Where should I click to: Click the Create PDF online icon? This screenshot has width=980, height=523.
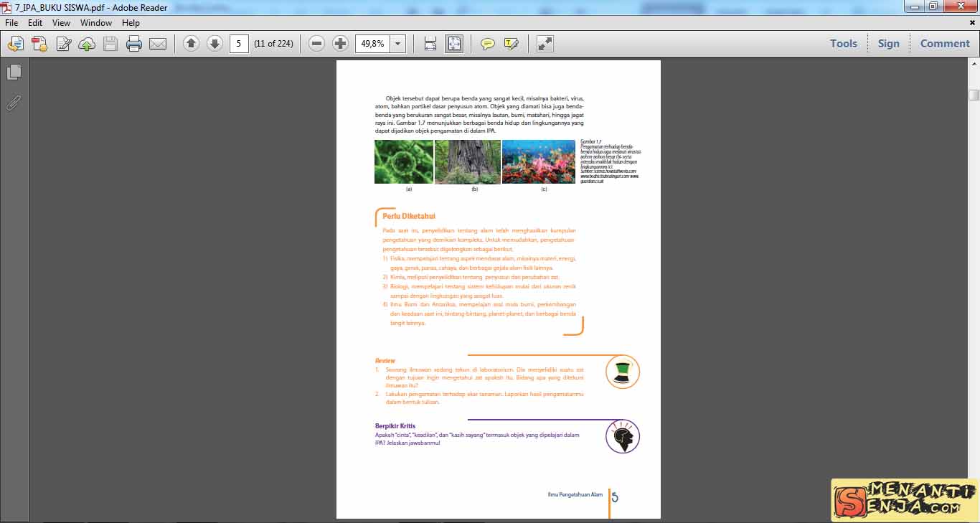(x=39, y=44)
